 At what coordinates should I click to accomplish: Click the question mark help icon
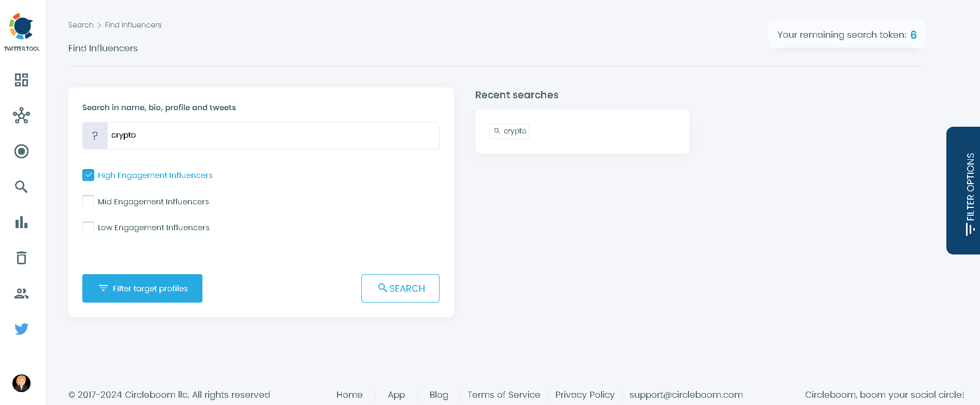click(95, 136)
